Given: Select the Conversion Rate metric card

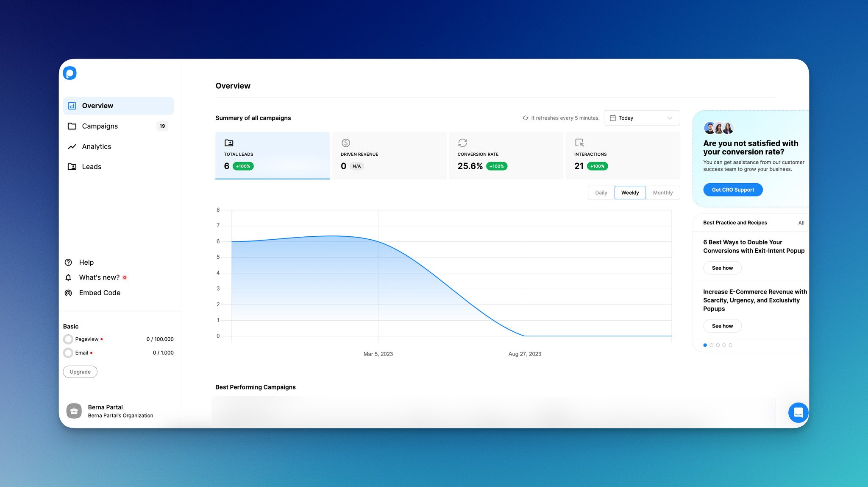Looking at the screenshot, I should click(506, 155).
